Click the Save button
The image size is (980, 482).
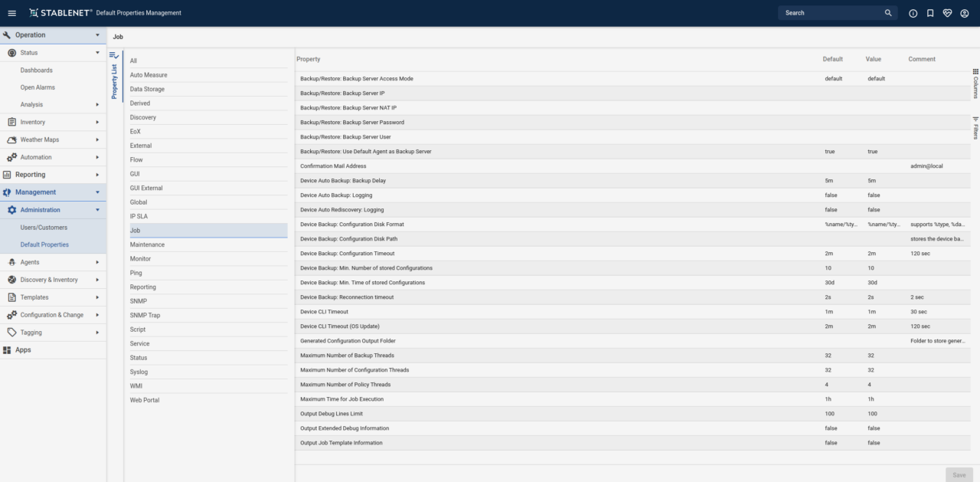coord(959,475)
